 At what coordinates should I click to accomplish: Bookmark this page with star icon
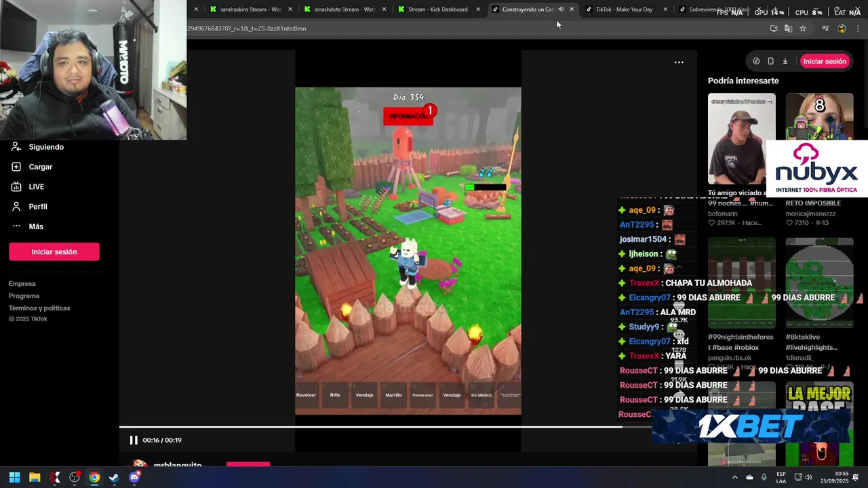pos(803,28)
